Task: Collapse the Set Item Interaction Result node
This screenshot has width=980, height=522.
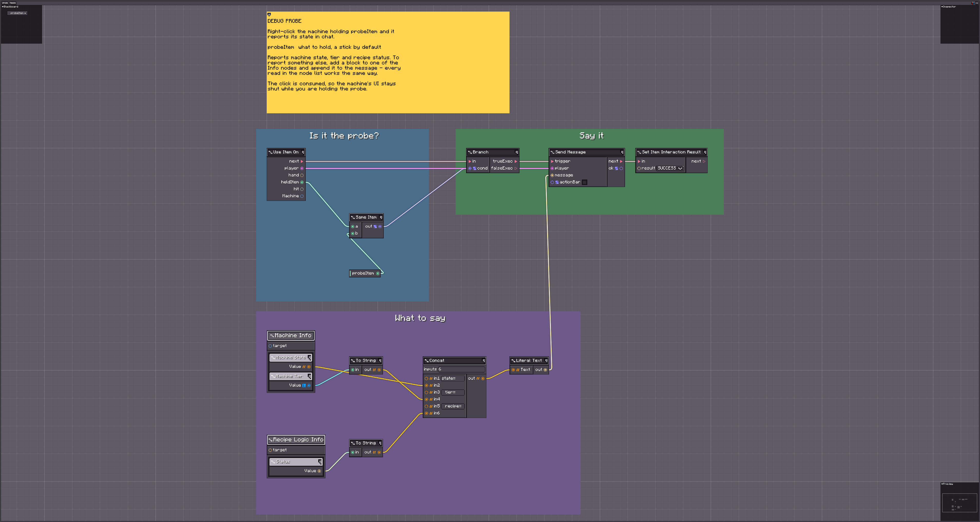Action: coord(705,152)
